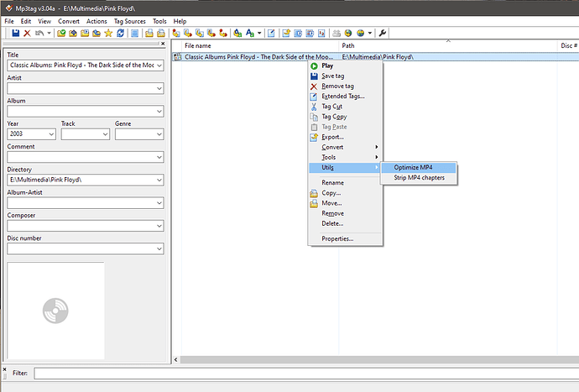Expand the Year dropdown showing 2003
Image resolution: width=579 pixels, height=392 pixels.
pyautogui.click(x=50, y=133)
